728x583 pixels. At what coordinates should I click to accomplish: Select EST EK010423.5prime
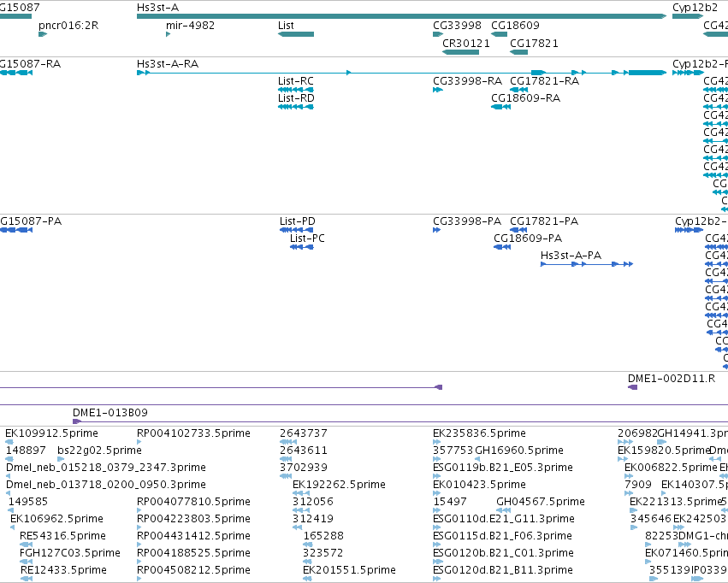tap(479, 484)
